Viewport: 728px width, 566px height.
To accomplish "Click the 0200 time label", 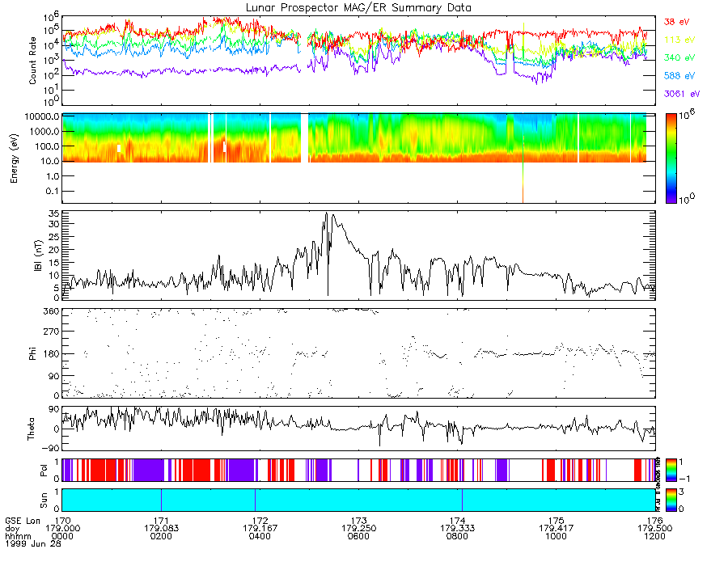I will [161, 536].
